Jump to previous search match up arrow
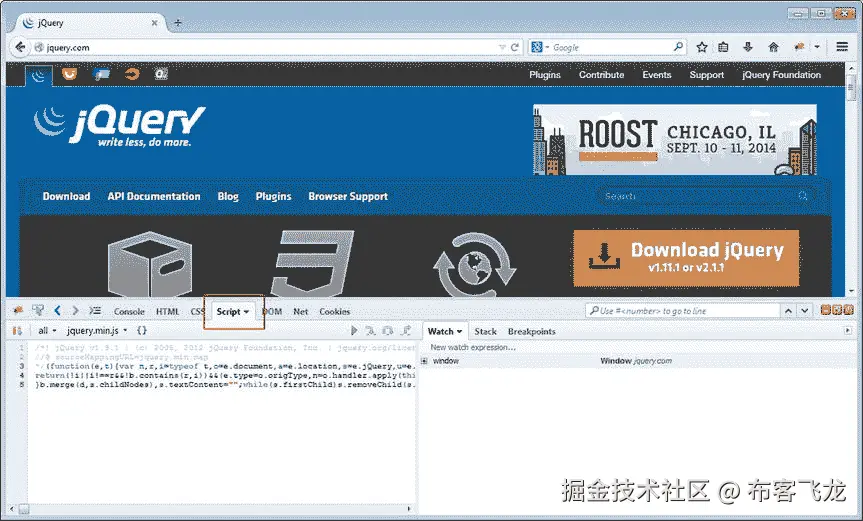 click(x=788, y=311)
